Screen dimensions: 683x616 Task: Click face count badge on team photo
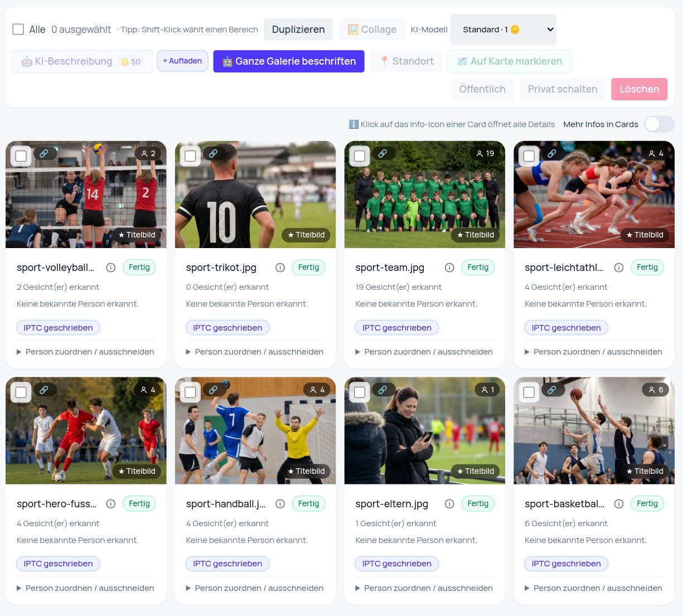point(485,153)
